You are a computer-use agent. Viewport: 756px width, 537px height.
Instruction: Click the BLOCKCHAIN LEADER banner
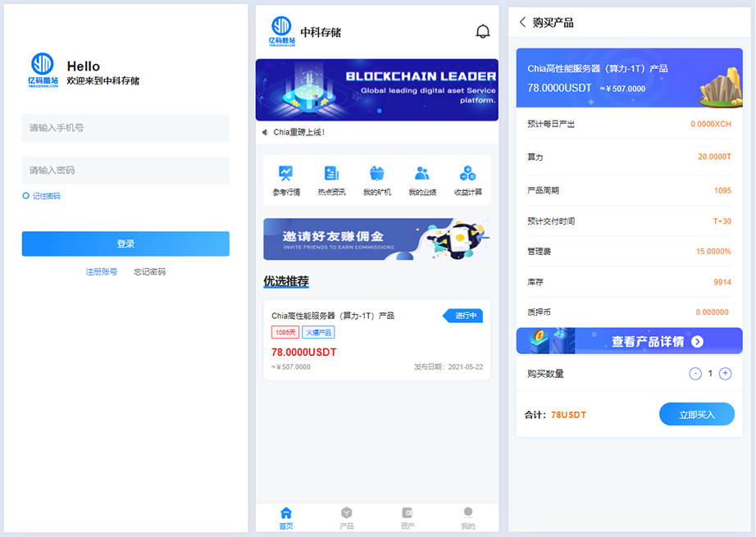[377, 89]
